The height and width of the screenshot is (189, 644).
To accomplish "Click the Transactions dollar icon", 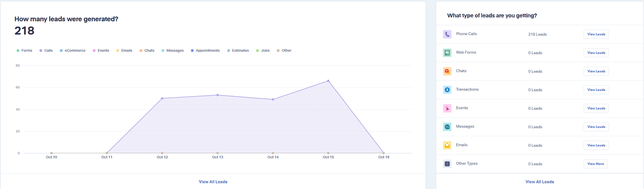I will (447, 90).
